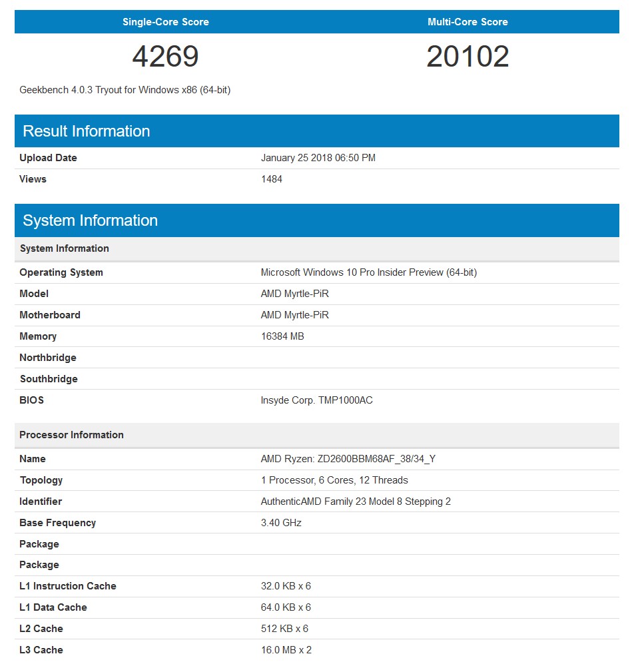Click the BIOS label
The height and width of the screenshot is (672, 634).
(32, 400)
